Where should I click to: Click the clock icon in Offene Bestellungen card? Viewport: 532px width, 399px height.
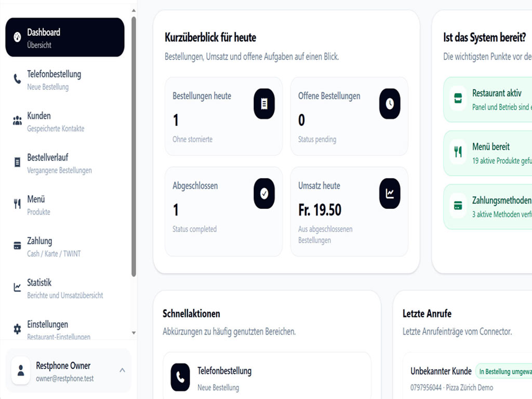coord(390,104)
